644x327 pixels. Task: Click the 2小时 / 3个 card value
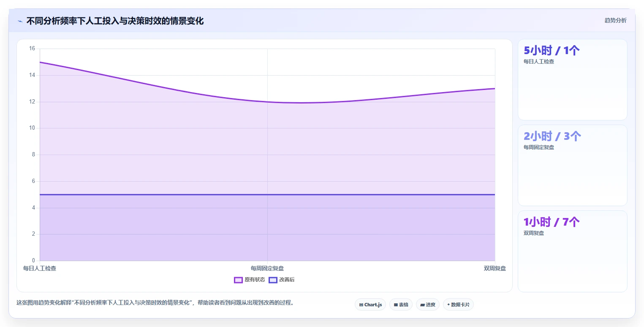click(x=552, y=136)
